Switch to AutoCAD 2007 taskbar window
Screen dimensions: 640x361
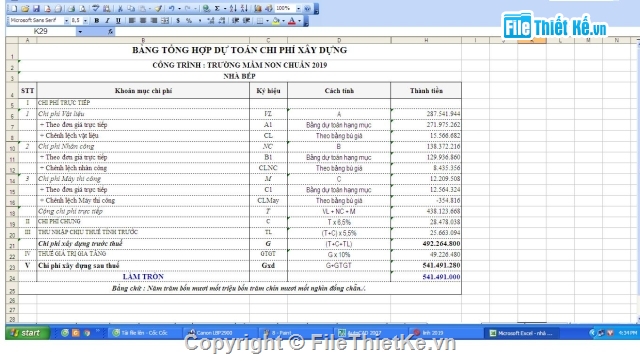tap(370, 333)
